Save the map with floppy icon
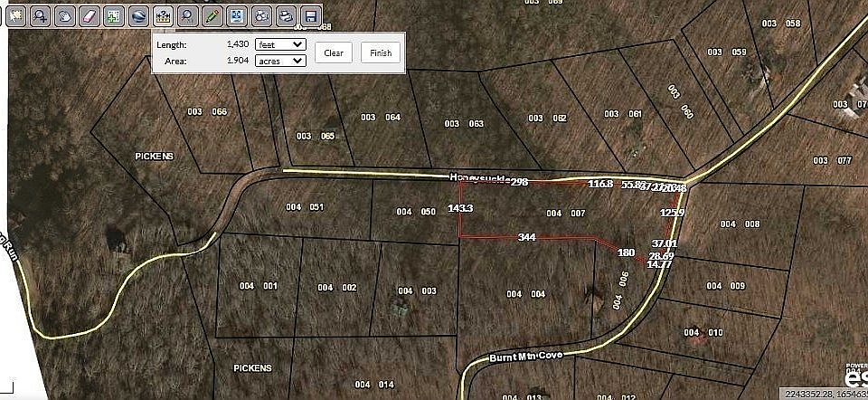The image size is (868, 400). point(311,16)
